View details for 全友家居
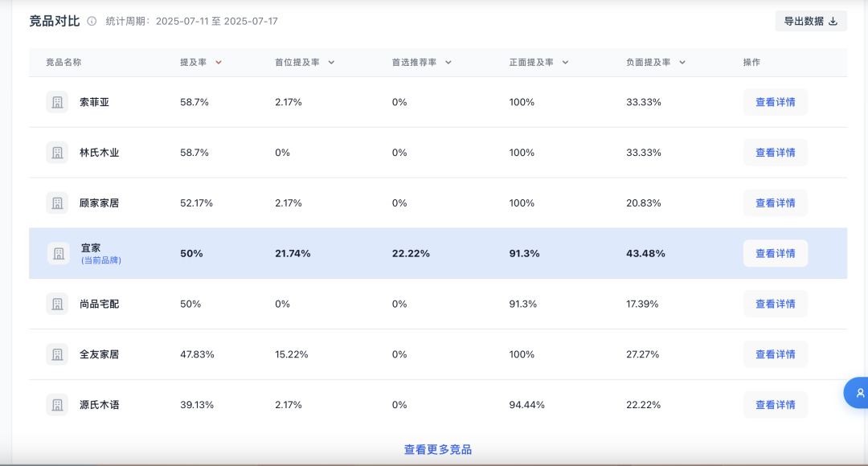The height and width of the screenshot is (466, 868). 775,354
